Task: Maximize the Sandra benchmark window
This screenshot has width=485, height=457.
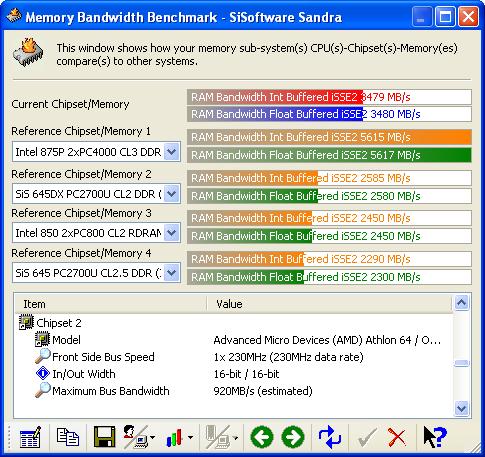Action: point(445,17)
